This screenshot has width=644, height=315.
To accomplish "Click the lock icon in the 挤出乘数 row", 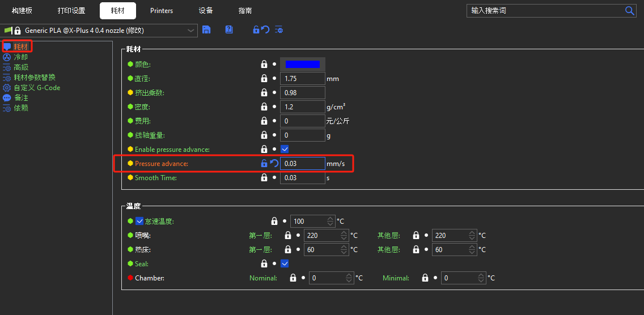I will (264, 92).
